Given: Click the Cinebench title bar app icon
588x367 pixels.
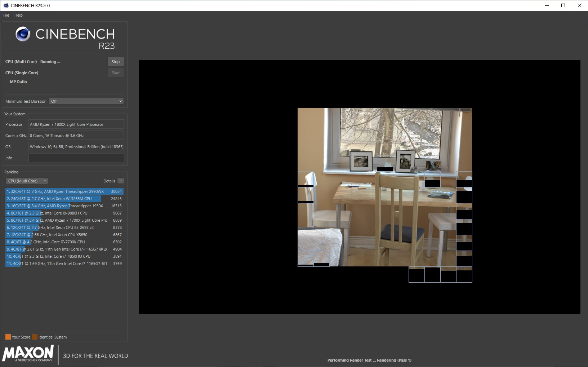Looking at the screenshot, I should (6, 5).
